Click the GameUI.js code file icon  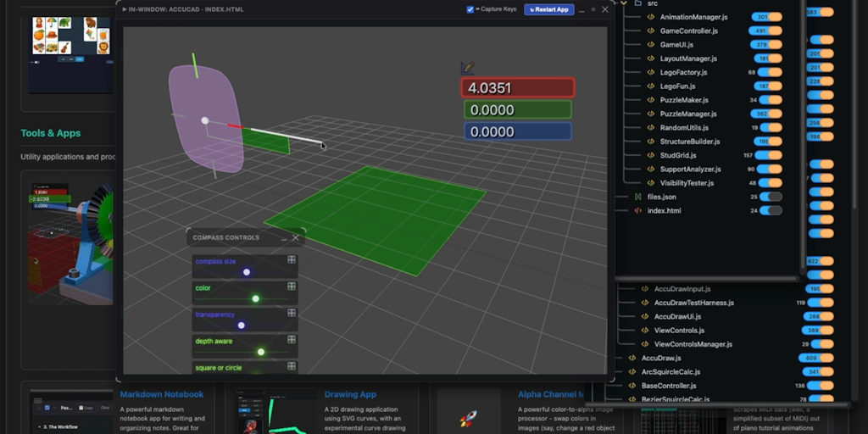point(651,45)
